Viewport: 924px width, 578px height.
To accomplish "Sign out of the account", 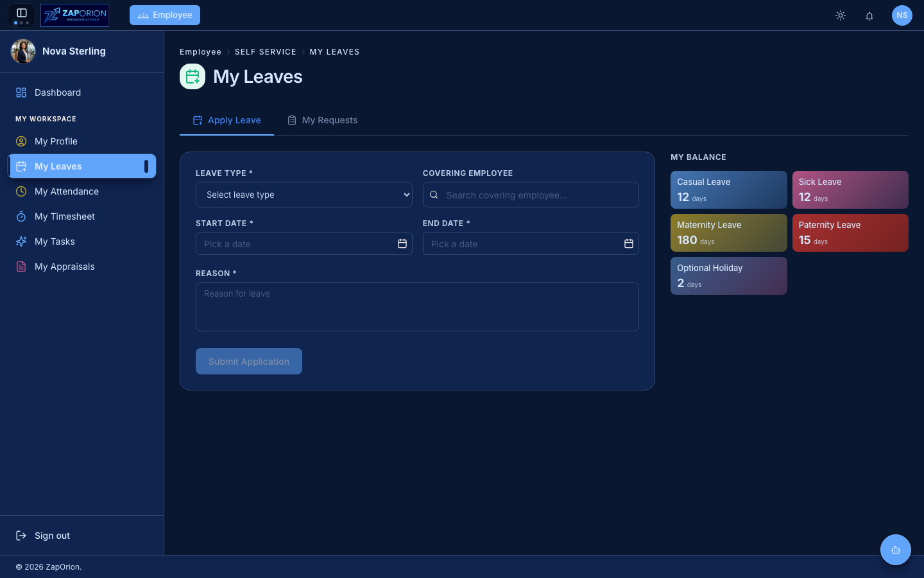I will point(82,536).
